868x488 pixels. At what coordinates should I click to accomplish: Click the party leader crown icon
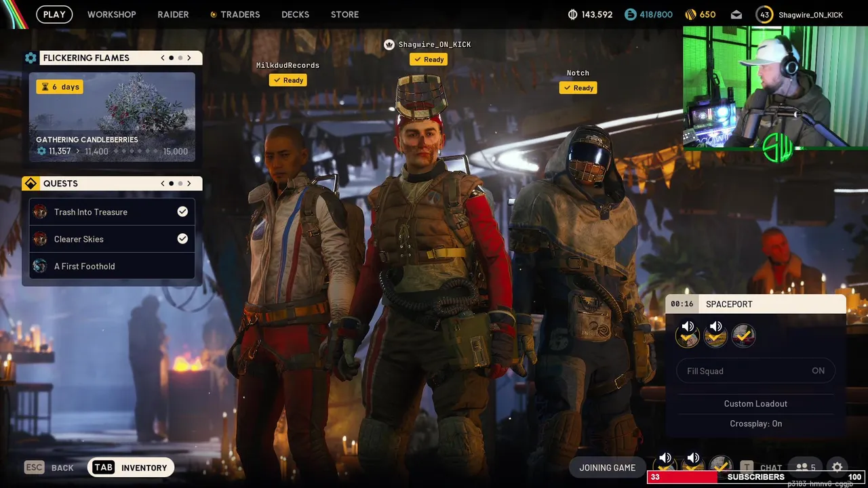pos(389,45)
